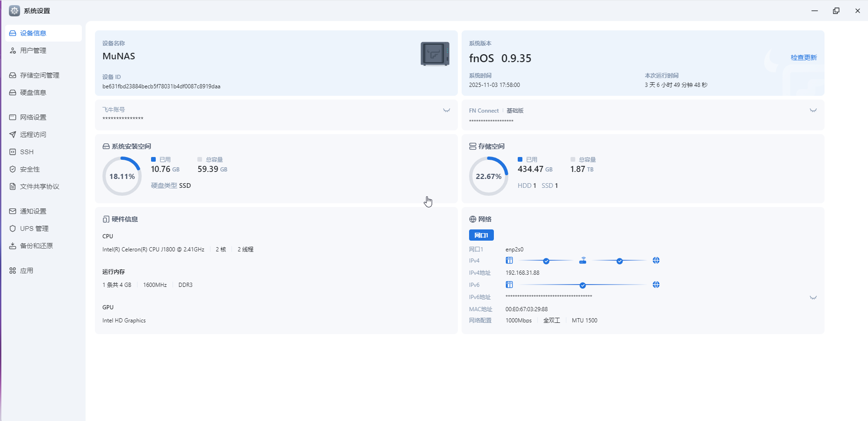Click the router icon in IPv4 row
The height and width of the screenshot is (421, 868).
tap(583, 261)
